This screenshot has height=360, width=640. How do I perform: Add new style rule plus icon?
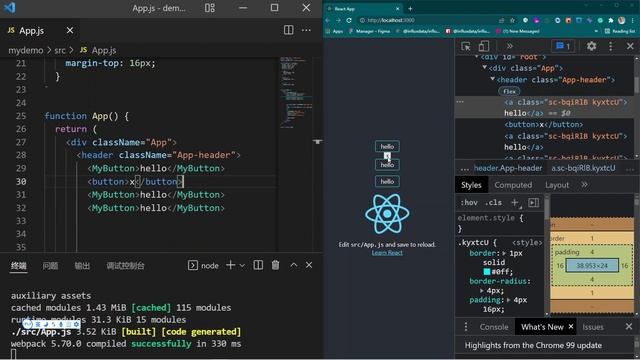click(x=515, y=202)
